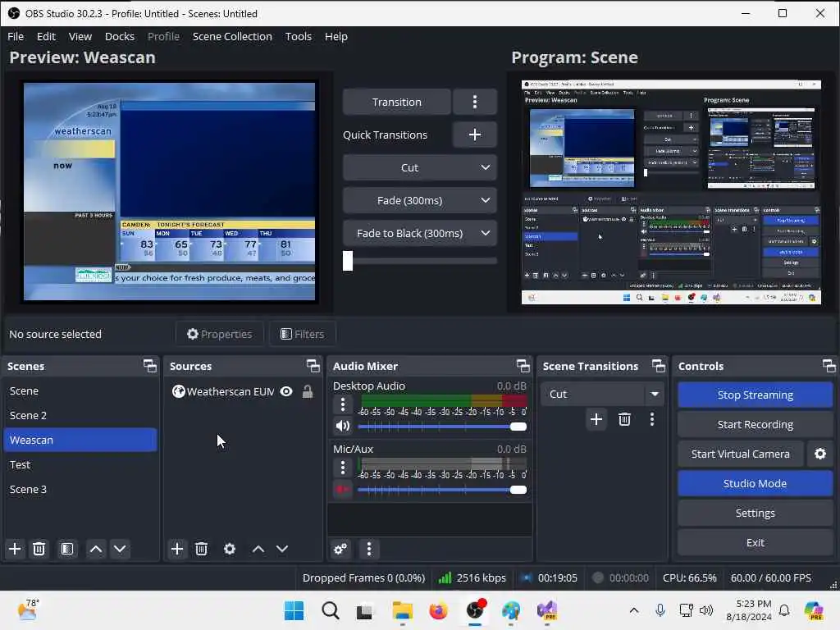Toggle lock on Weatherscan source
The height and width of the screenshot is (630, 840).
pos(308,391)
